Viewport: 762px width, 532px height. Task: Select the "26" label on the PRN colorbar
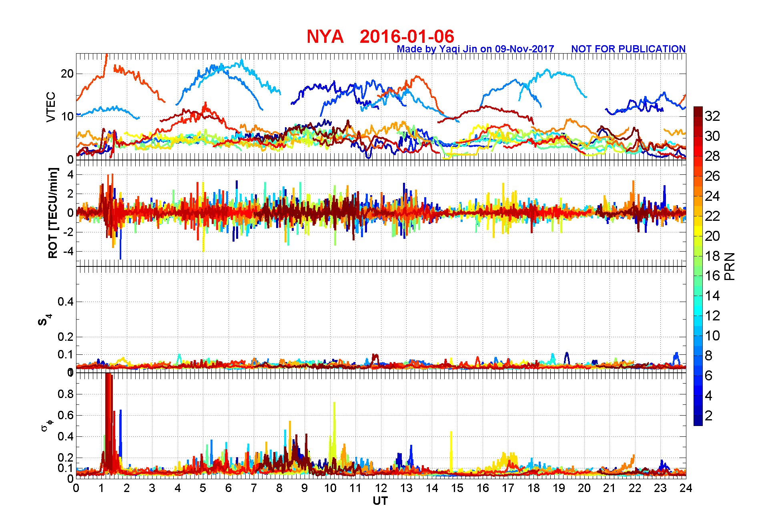coord(712,176)
